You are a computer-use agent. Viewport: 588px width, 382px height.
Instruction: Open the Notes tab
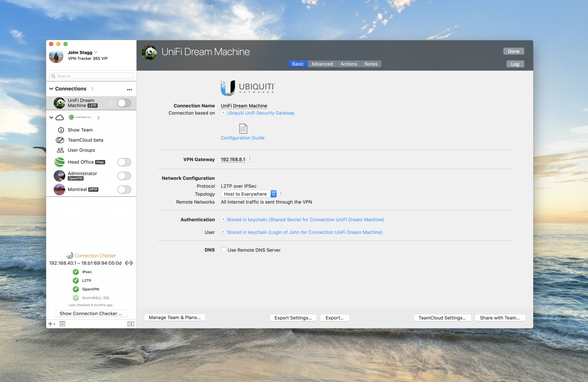(371, 64)
